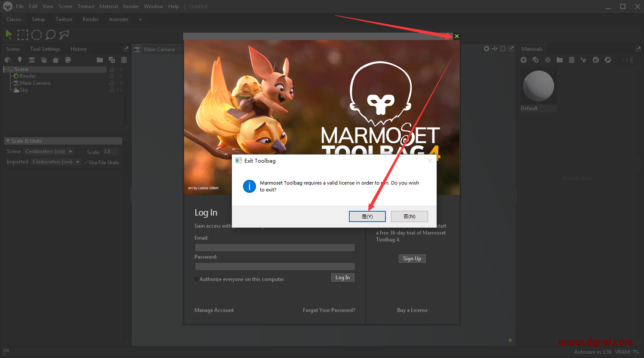This screenshot has height=358, width=644.
Task: Check Authorize everyone on this computer
Action: (x=197, y=279)
